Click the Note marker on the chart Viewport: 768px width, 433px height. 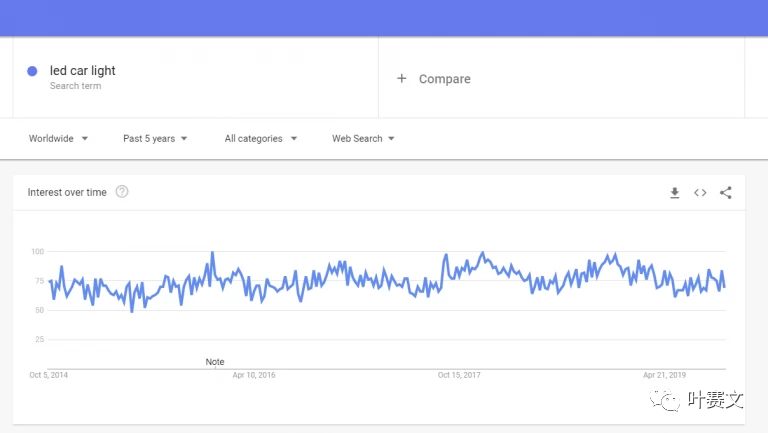[x=215, y=361]
